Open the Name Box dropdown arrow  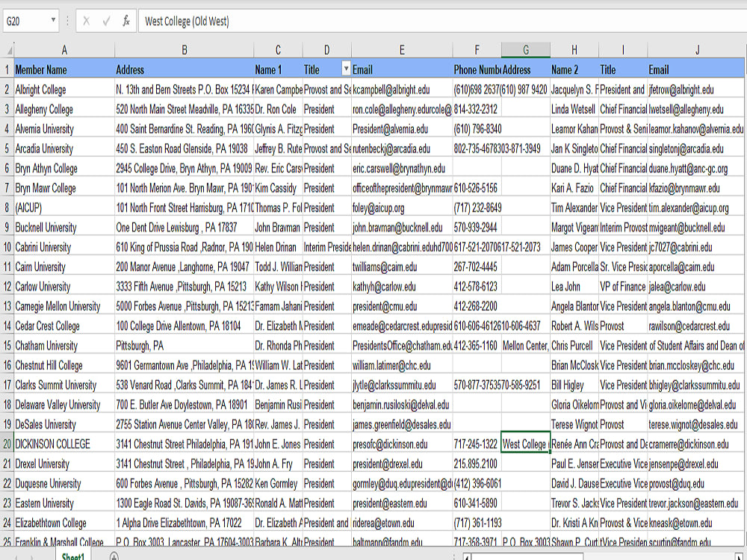[x=53, y=20]
